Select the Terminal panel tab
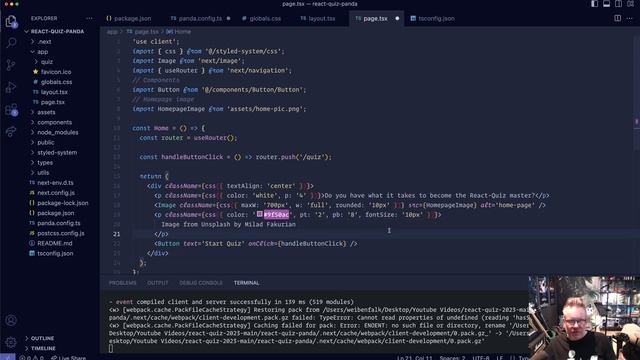 tap(247, 283)
